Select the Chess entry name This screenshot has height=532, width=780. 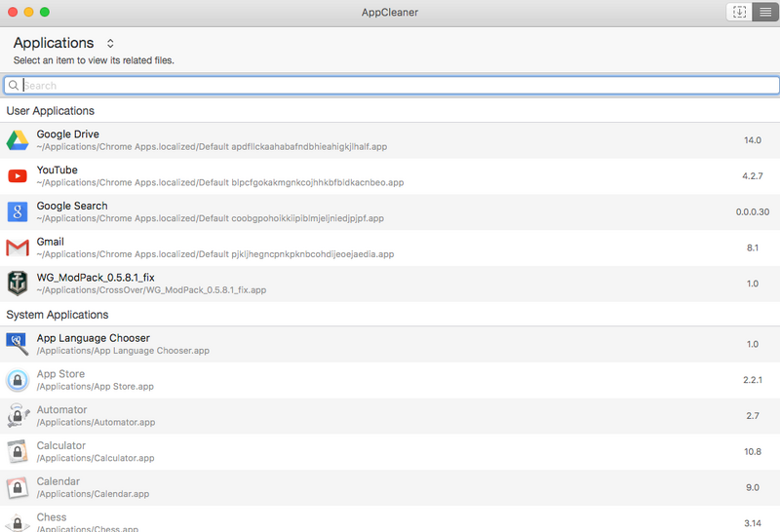[x=52, y=517]
